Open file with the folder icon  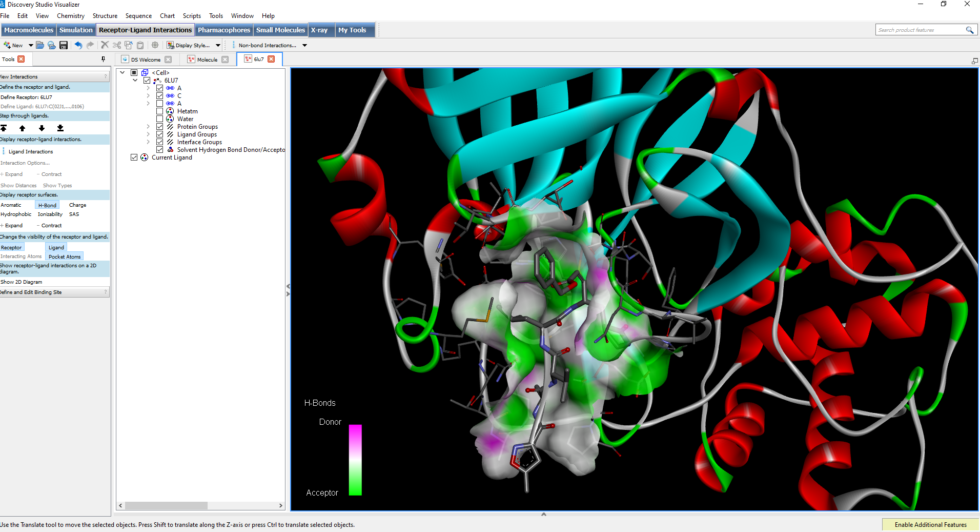[x=40, y=45]
